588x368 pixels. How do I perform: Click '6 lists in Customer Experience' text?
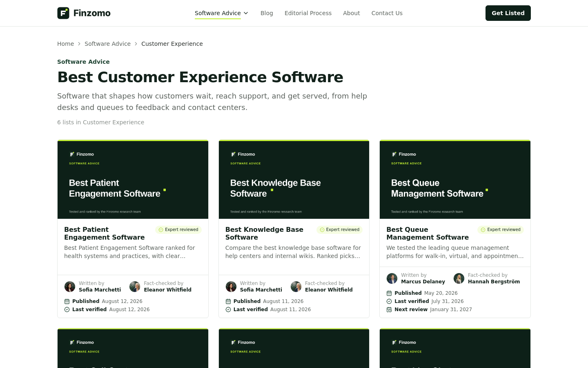click(100, 122)
